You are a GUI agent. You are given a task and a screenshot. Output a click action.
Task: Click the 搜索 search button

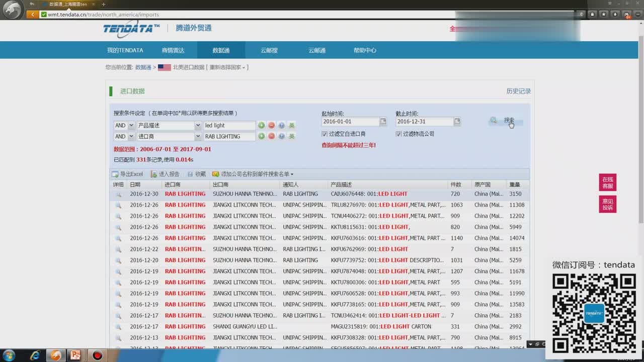coord(505,121)
